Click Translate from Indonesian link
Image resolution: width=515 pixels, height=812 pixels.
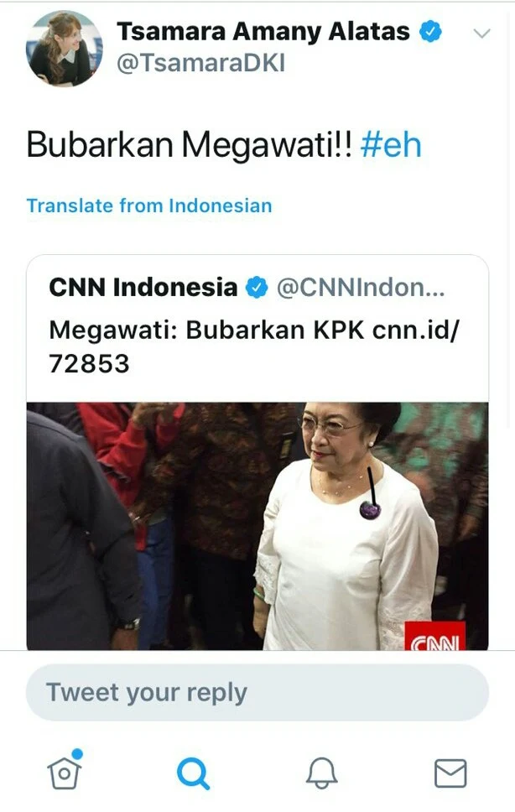pos(149,206)
